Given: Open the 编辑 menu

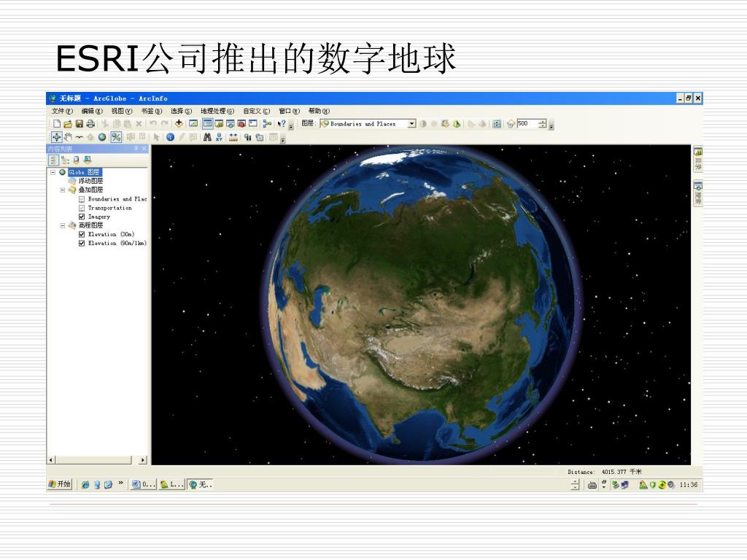Looking at the screenshot, I should coord(92,111).
